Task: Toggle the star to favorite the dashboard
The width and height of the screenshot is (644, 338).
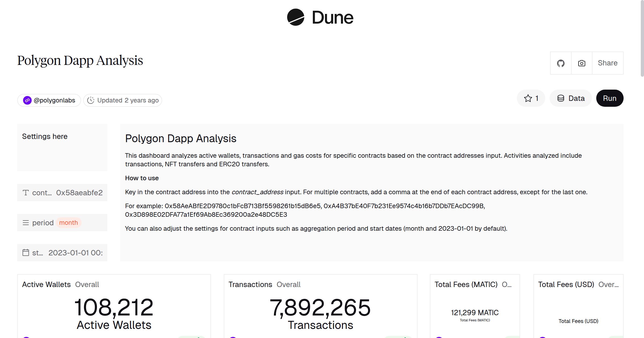Action: pos(528,98)
